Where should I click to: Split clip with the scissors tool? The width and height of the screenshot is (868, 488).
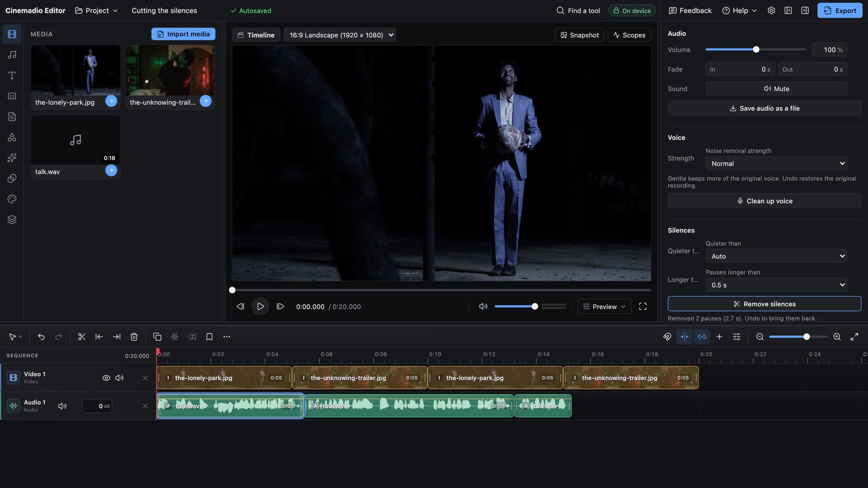[x=82, y=337]
